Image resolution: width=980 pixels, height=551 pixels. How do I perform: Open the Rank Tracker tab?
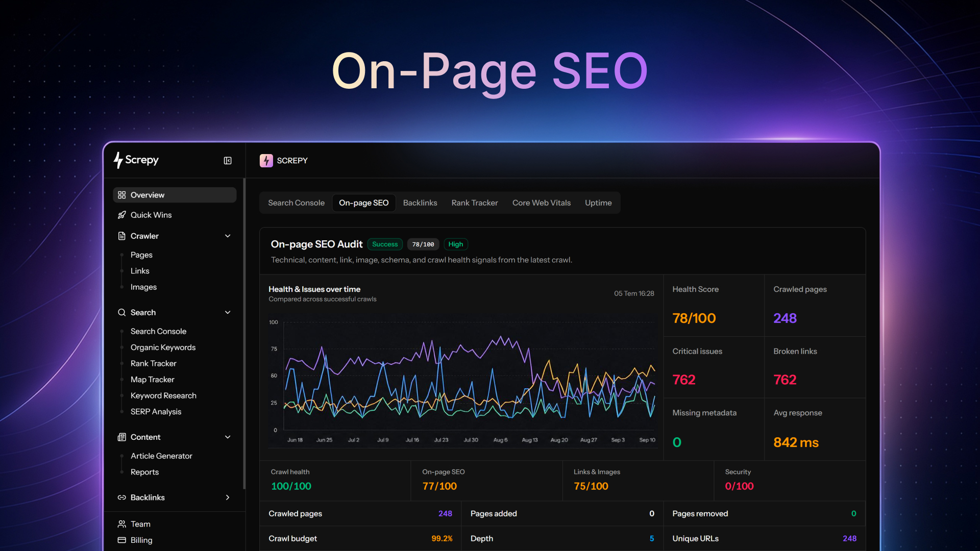[474, 203]
